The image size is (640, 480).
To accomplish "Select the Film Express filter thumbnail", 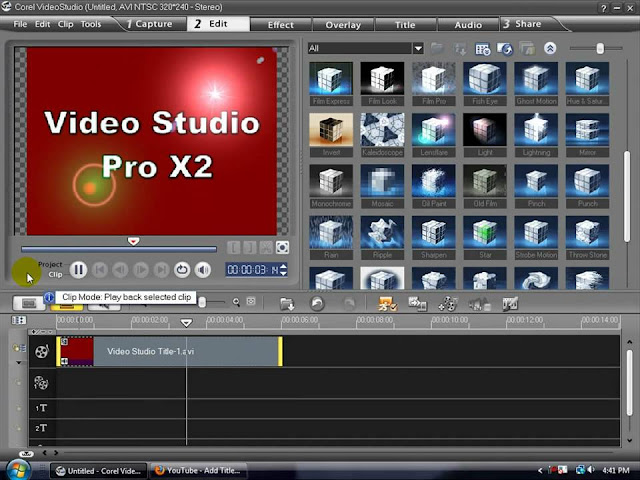I will 331,84.
